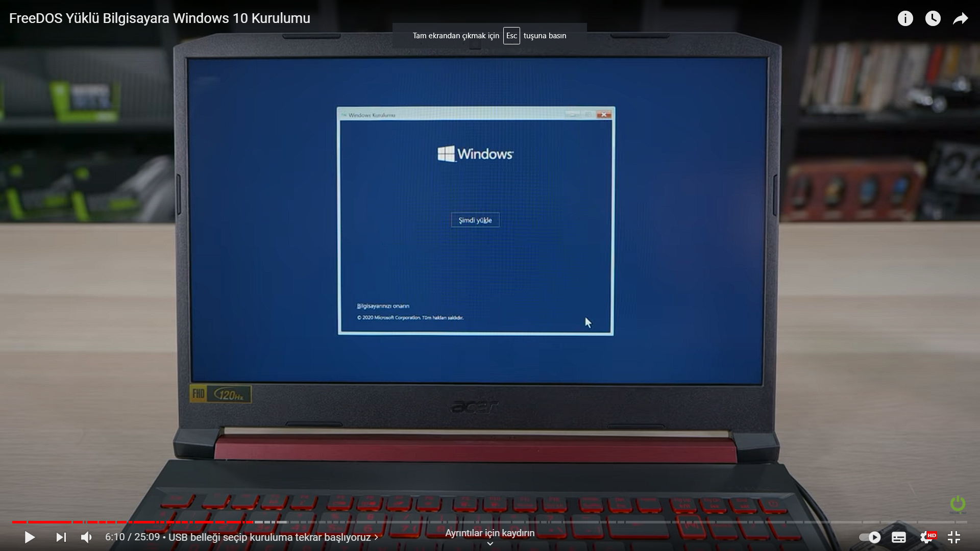Skip to the next video
This screenshot has width=980, height=551.
point(61,537)
